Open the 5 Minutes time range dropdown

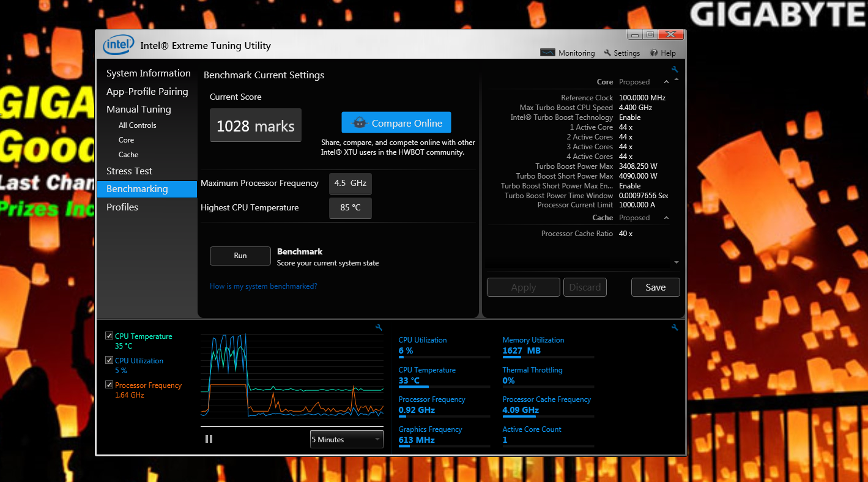coord(347,439)
